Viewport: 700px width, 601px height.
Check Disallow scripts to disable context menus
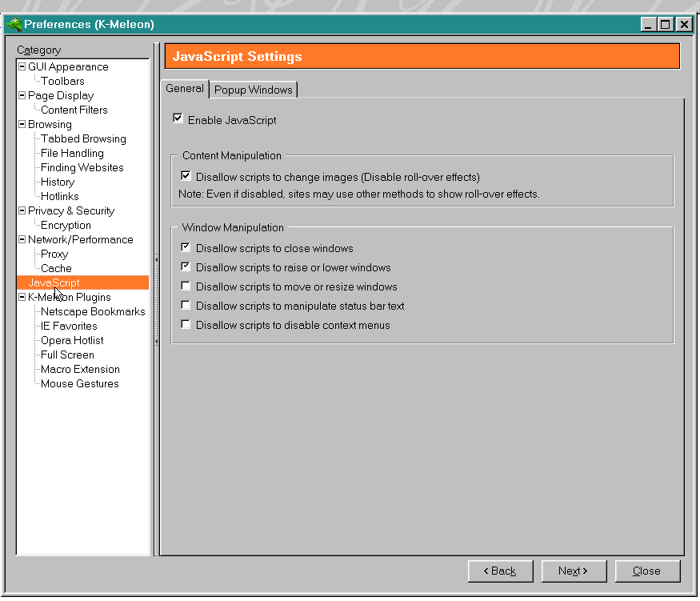pyautogui.click(x=186, y=325)
